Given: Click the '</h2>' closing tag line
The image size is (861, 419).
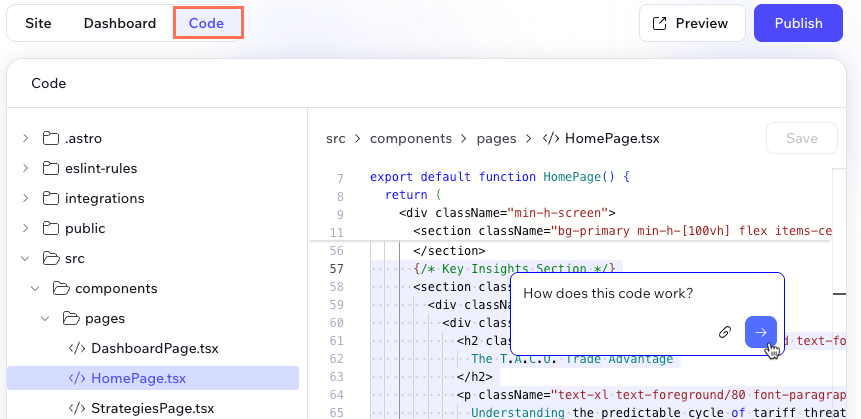Looking at the screenshot, I should pyautogui.click(x=475, y=377).
